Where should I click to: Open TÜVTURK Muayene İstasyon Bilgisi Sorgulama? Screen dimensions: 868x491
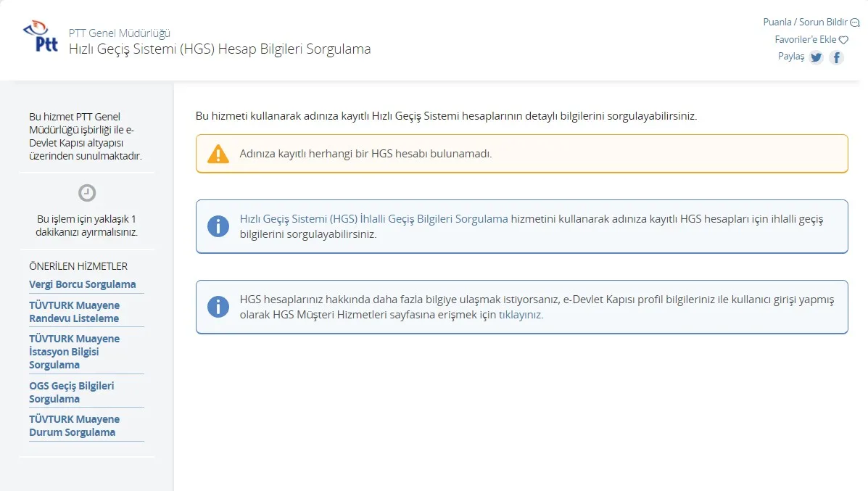pos(74,352)
